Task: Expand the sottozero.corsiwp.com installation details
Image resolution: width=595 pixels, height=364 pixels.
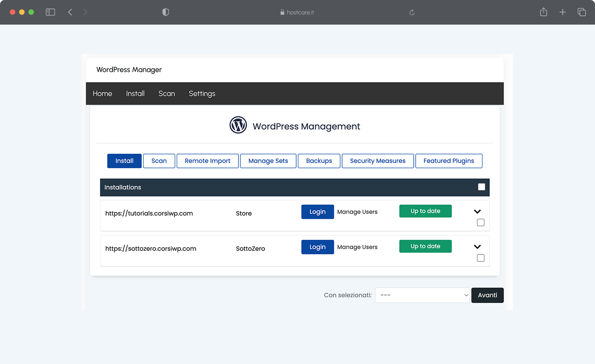Action: 477,247
